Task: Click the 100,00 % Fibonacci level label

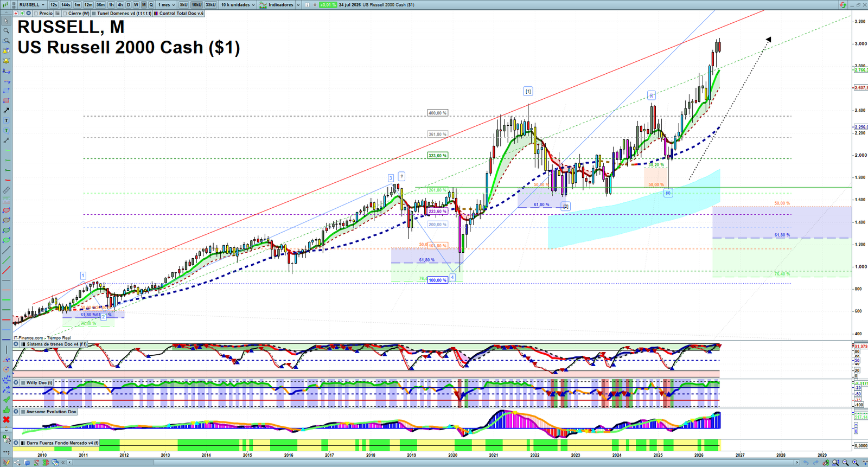Action: point(437,280)
